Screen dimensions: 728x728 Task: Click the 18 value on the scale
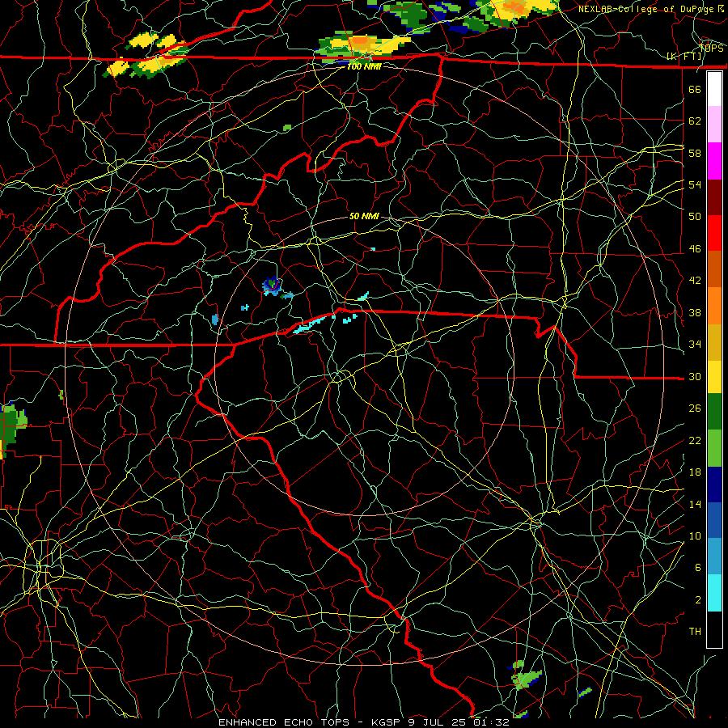(x=695, y=472)
